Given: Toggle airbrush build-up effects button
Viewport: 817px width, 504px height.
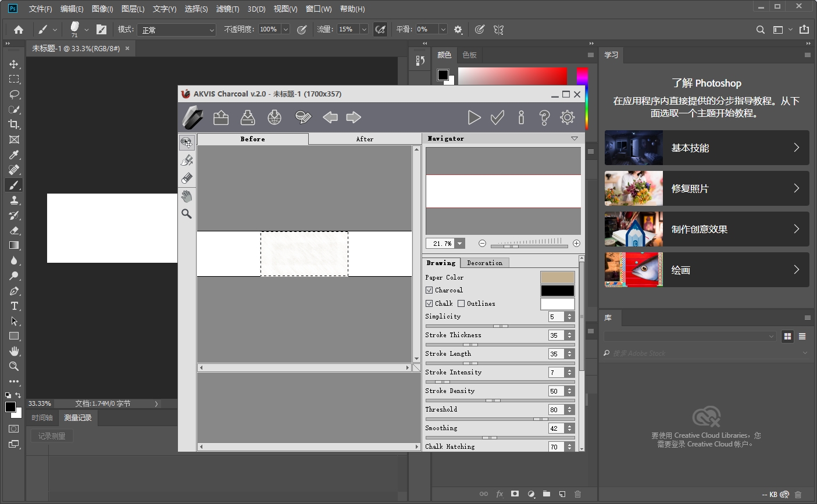Looking at the screenshot, I should 380,30.
